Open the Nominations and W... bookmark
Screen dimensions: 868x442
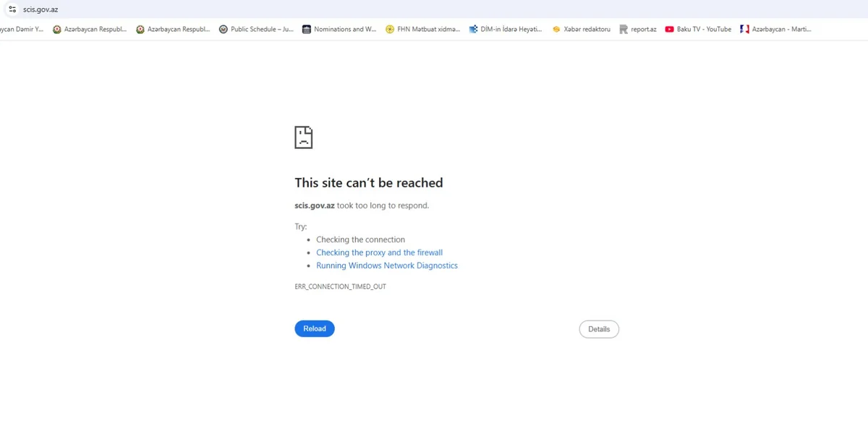click(339, 30)
